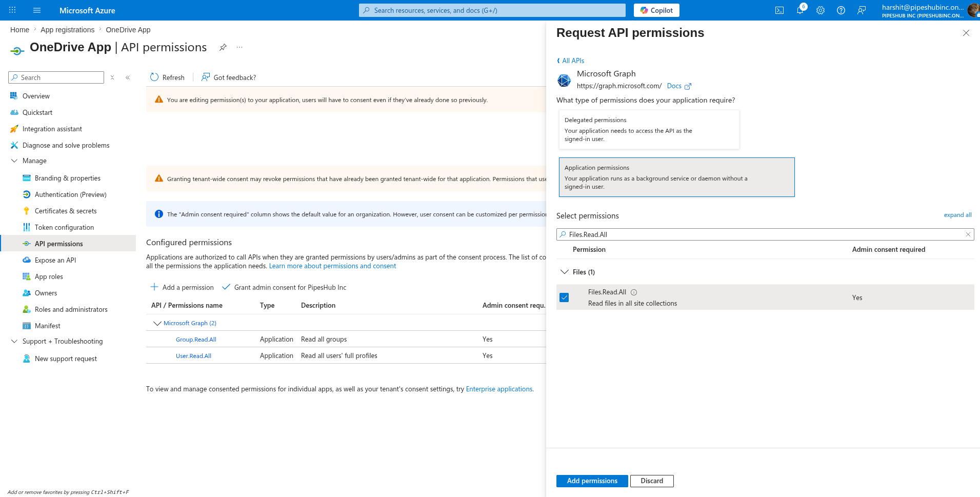Image resolution: width=980 pixels, height=497 pixels.
Task: Open Group.Read.All permission details
Action: (196, 340)
